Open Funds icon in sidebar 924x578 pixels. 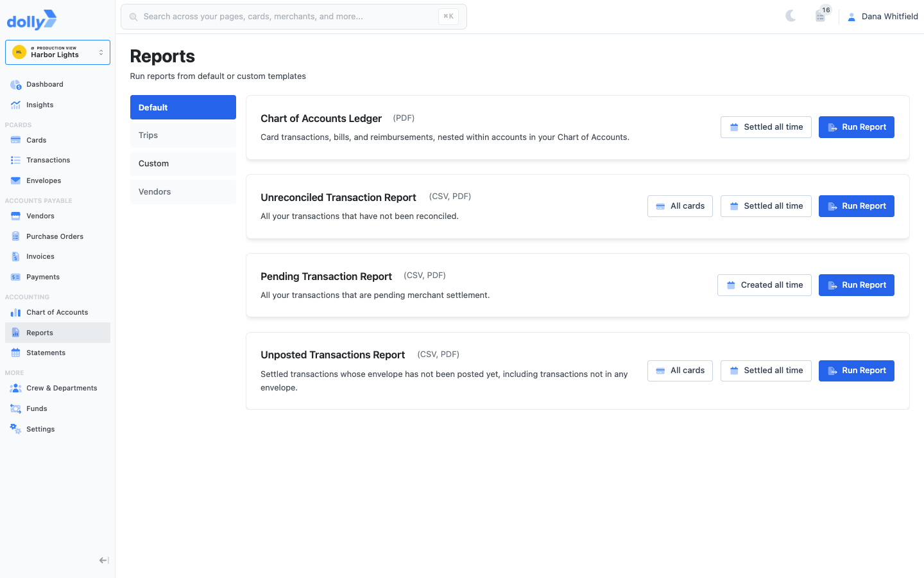[15, 408]
